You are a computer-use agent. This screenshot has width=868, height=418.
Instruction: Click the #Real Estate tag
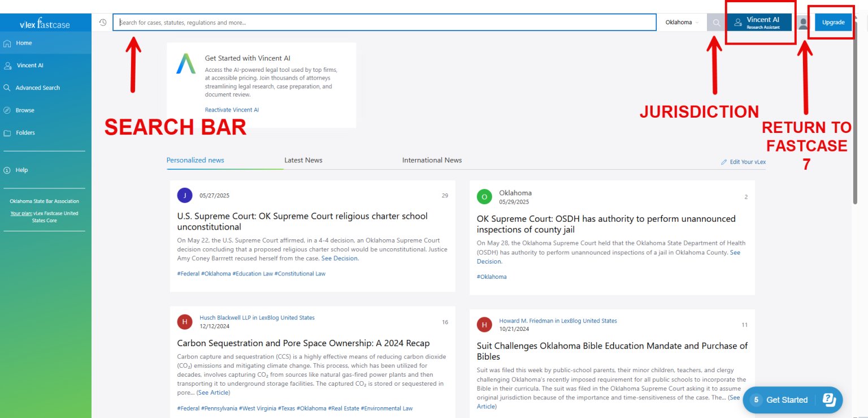344,408
